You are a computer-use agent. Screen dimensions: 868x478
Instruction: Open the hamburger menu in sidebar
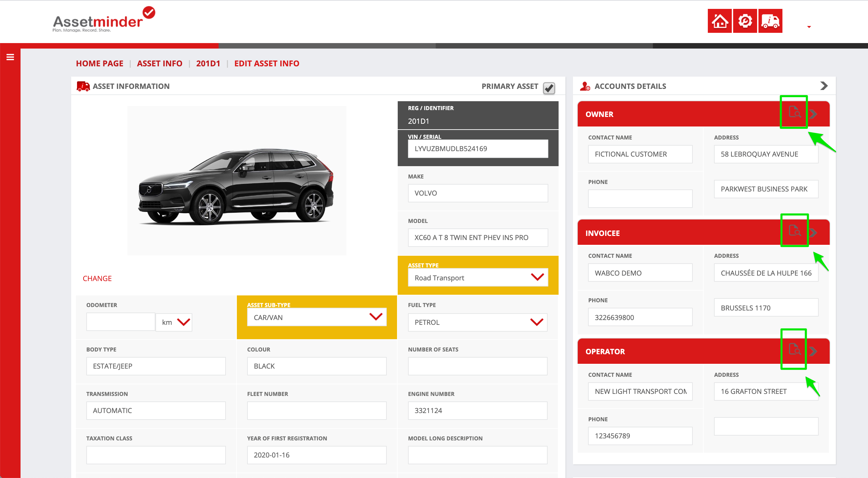tap(10, 57)
